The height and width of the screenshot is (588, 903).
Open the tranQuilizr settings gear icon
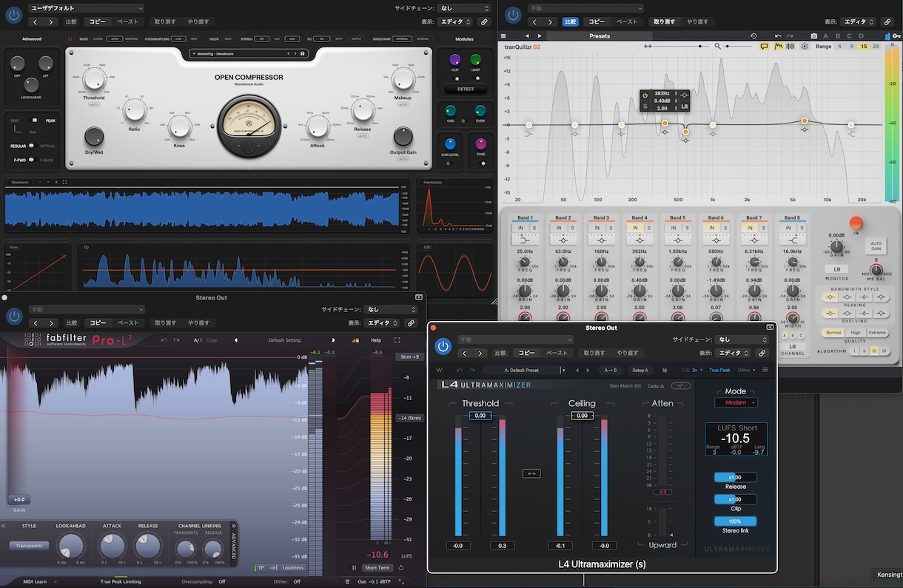(805, 47)
